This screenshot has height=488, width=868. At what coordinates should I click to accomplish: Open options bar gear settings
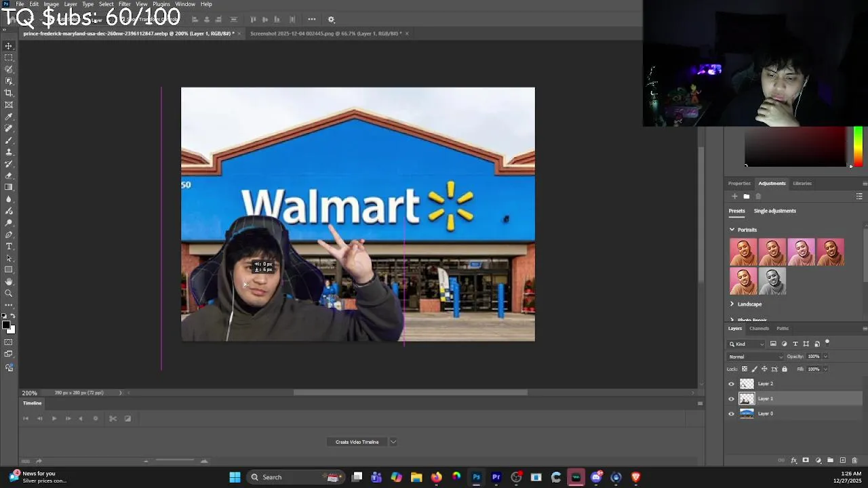point(331,20)
